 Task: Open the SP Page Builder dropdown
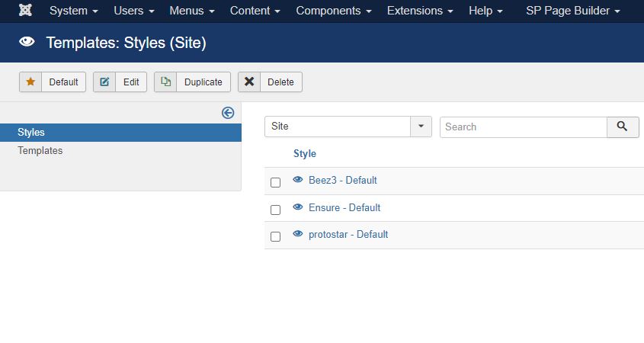[572, 11]
